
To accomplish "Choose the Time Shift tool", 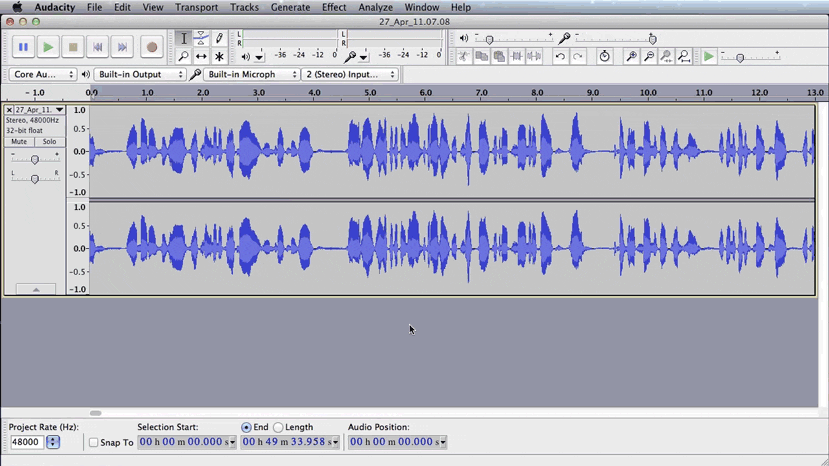I will click(x=201, y=57).
